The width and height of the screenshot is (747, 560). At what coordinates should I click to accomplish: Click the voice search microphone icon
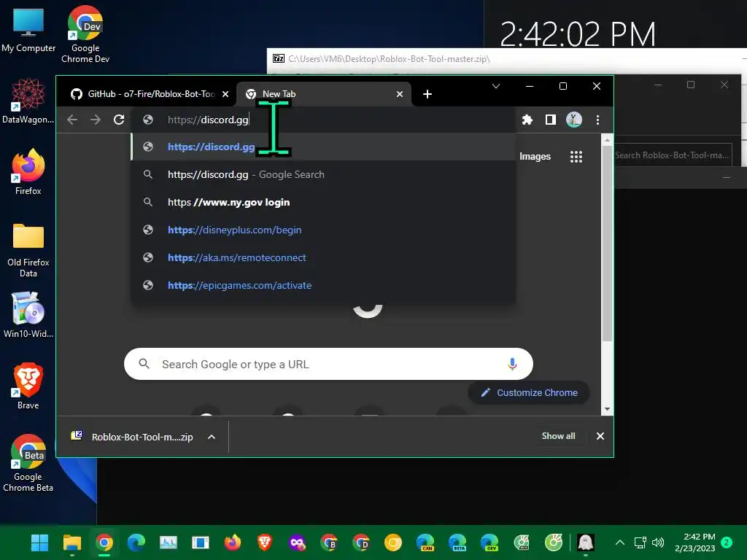[x=512, y=364]
